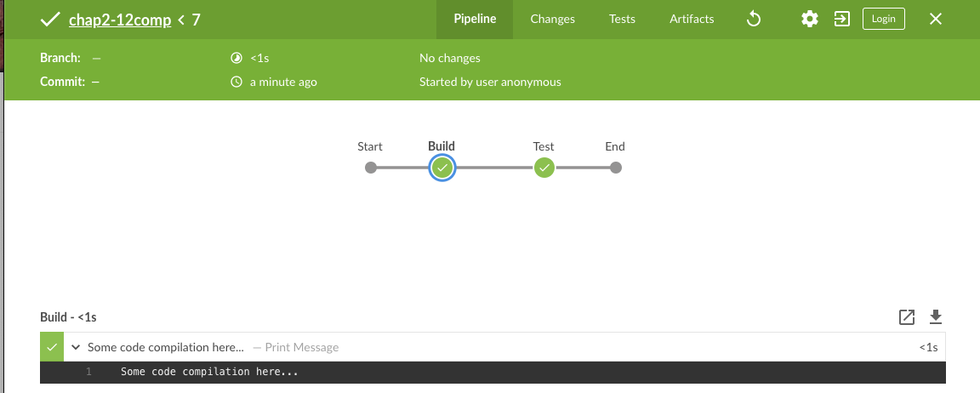
Task: Click the green step success checkmark
Action: click(x=52, y=347)
